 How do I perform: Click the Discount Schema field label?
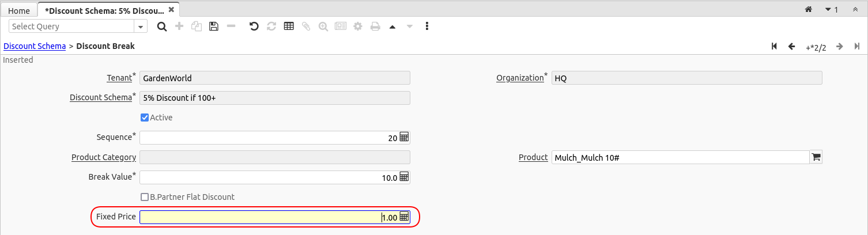click(101, 97)
